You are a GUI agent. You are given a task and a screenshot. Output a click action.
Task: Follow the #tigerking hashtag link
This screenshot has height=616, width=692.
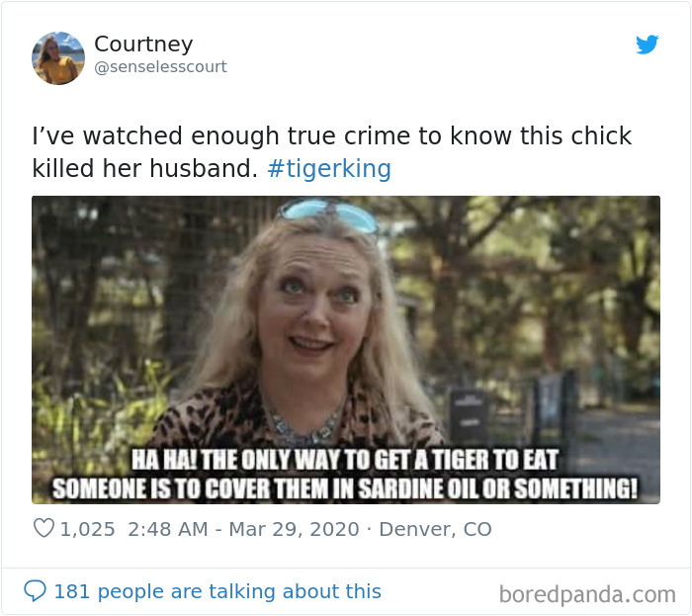point(329,168)
